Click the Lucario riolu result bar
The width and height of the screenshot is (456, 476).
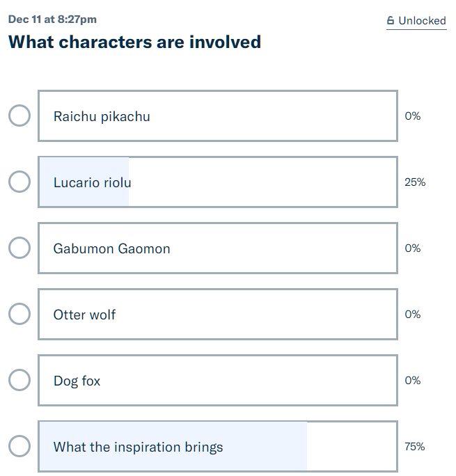(x=217, y=182)
